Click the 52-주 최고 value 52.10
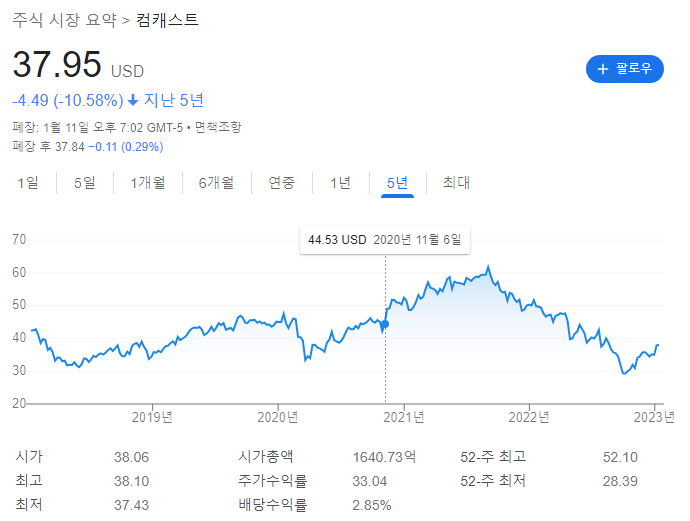 tap(620, 457)
